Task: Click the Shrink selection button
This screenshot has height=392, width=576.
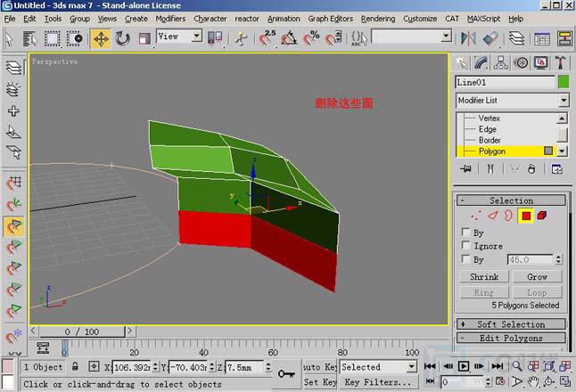Action: pos(484,277)
